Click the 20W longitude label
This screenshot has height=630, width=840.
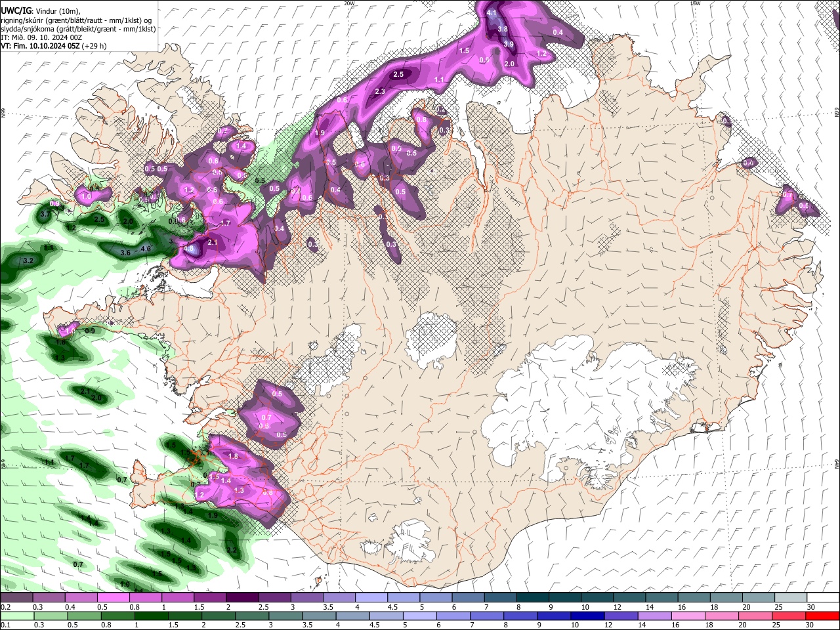349,3
